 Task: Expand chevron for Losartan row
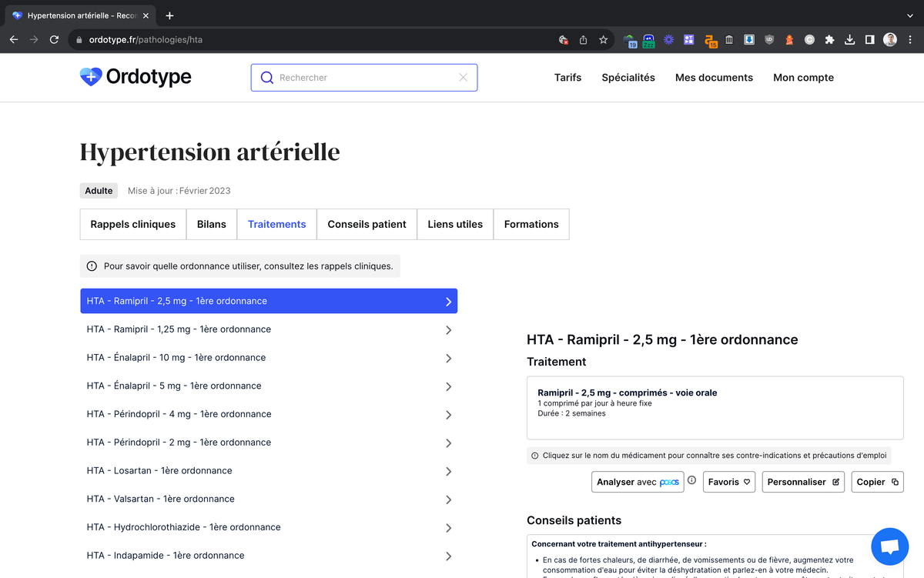point(448,472)
